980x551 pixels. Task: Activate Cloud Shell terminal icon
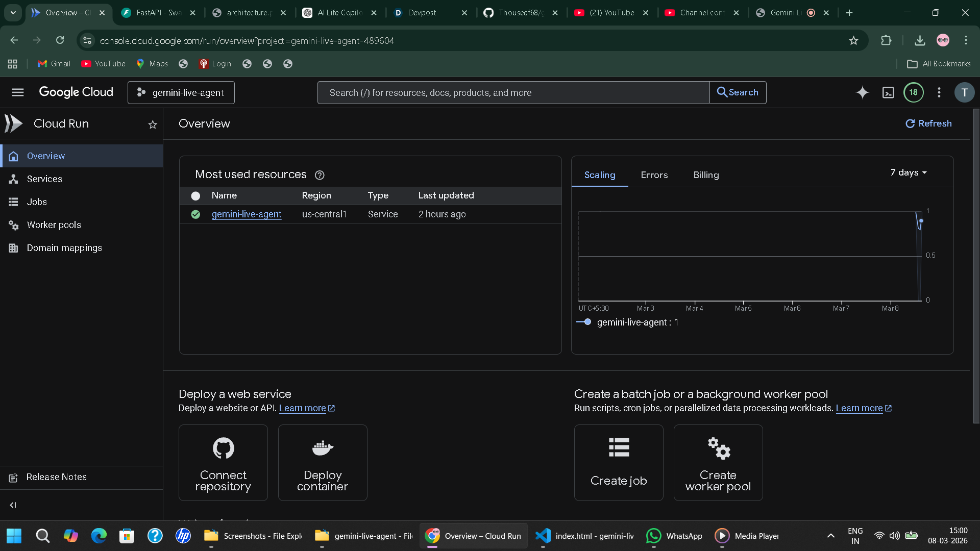(888, 92)
